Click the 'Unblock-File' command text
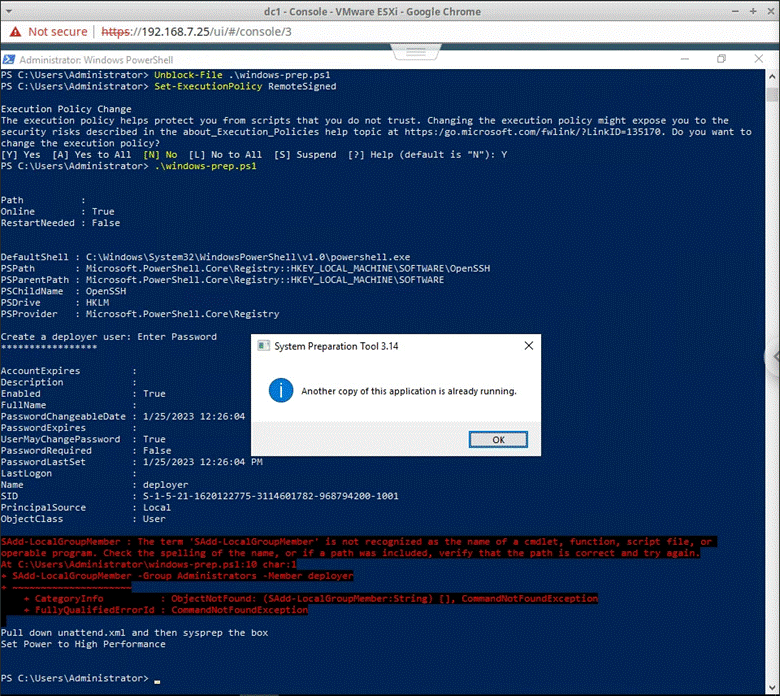 188,75
